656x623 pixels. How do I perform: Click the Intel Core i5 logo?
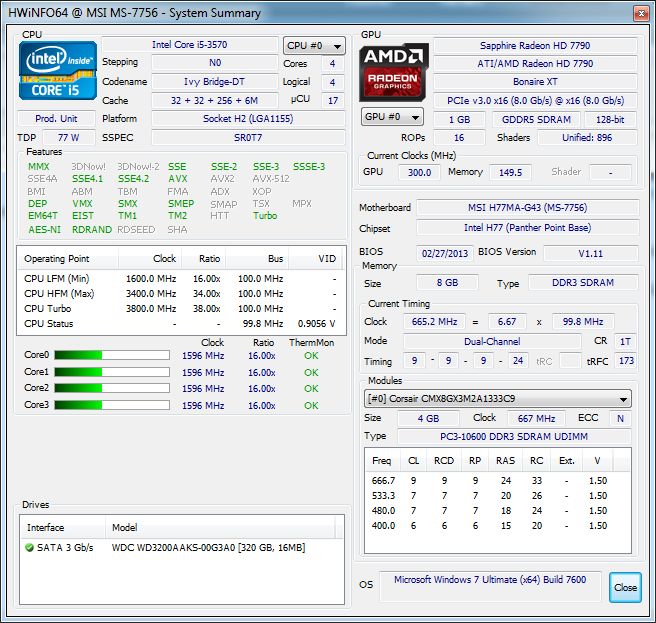pyautogui.click(x=58, y=70)
